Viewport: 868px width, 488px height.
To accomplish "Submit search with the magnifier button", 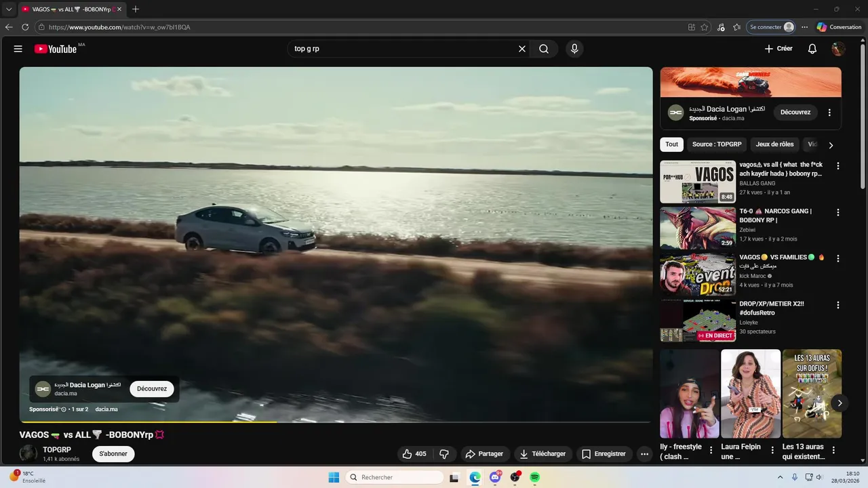I will click(x=544, y=49).
